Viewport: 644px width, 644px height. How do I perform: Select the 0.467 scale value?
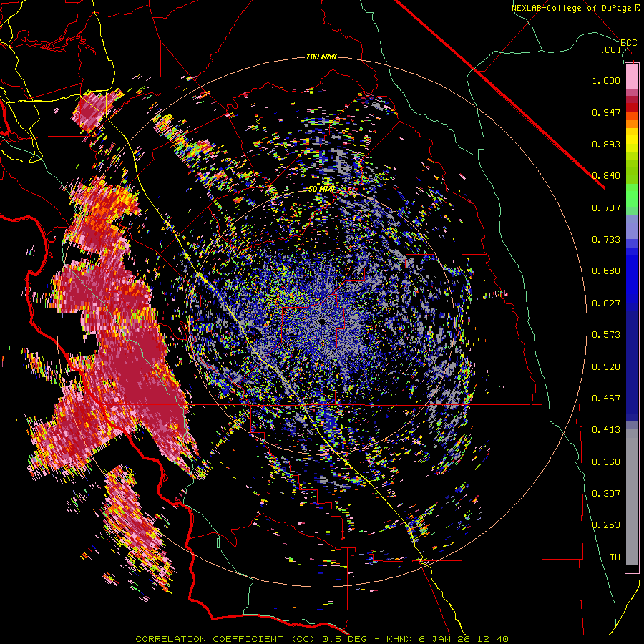pos(606,399)
